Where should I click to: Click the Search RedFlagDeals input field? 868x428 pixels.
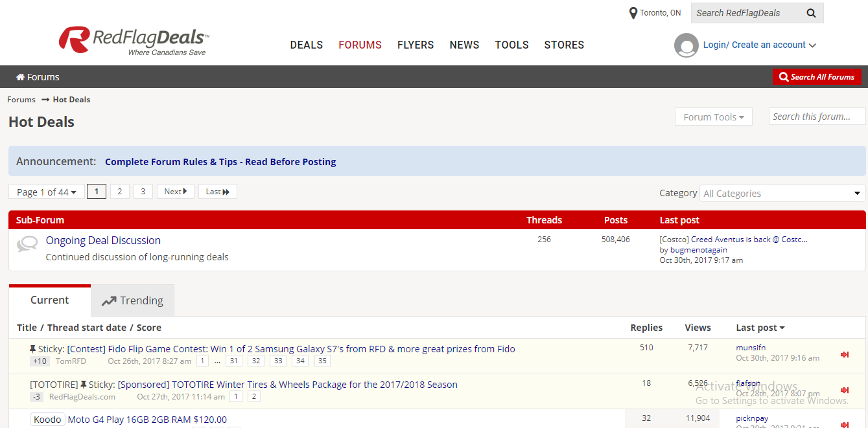click(745, 13)
